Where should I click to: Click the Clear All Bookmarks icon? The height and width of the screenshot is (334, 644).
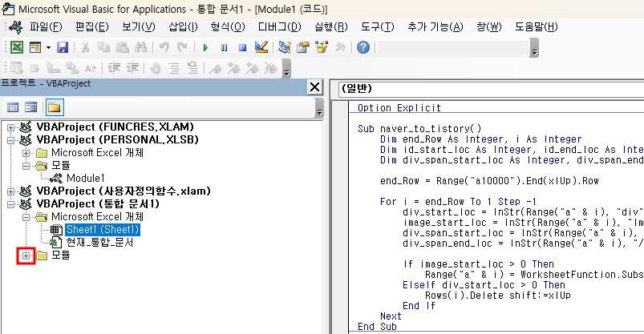(270, 68)
